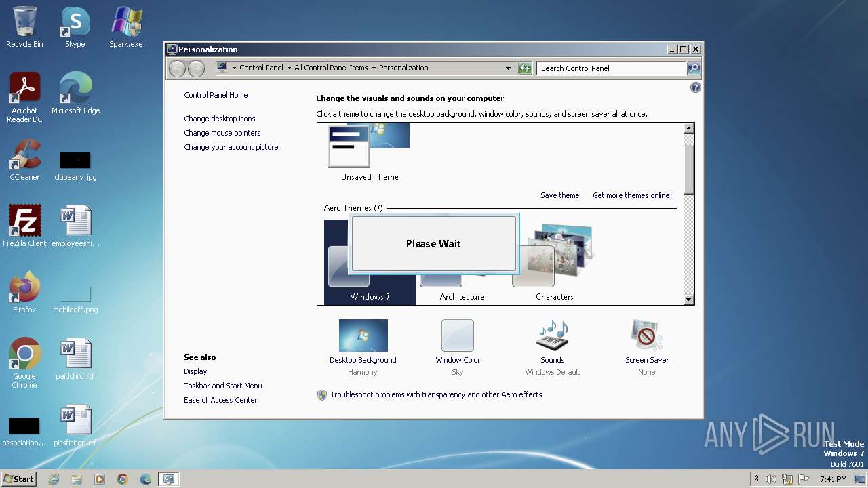
Task: Show hidden tray icons arrow
Action: coord(756,479)
